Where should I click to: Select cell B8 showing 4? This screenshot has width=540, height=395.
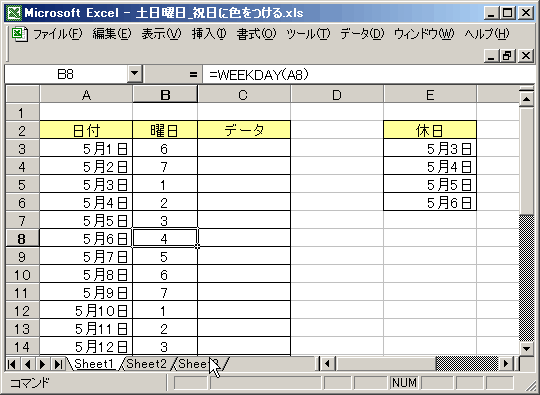165,238
